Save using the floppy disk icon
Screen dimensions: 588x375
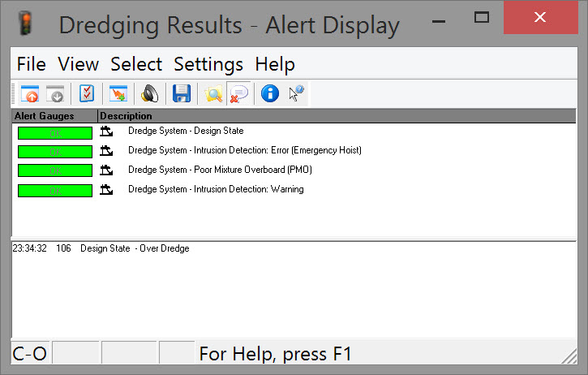coord(182,93)
